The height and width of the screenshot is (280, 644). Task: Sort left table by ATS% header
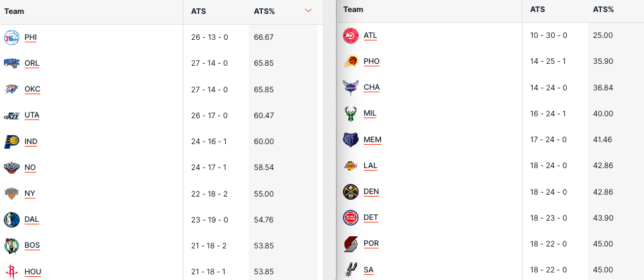tap(264, 11)
